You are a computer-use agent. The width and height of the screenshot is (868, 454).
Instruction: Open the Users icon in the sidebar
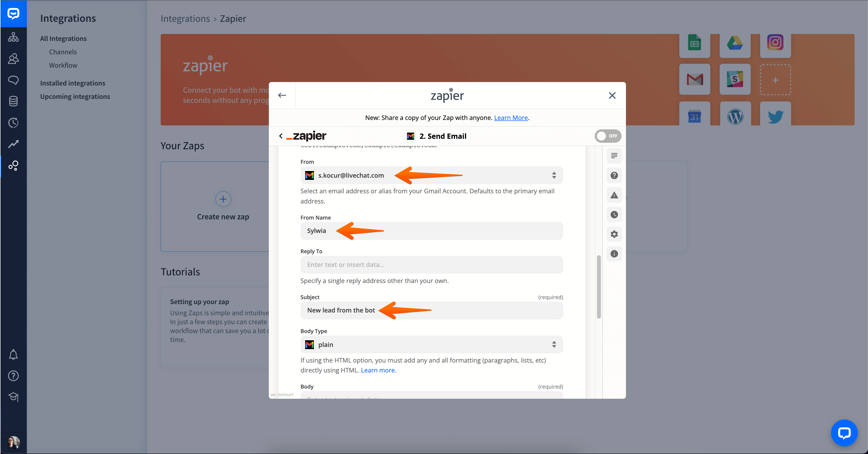pyautogui.click(x=13, y=58)
